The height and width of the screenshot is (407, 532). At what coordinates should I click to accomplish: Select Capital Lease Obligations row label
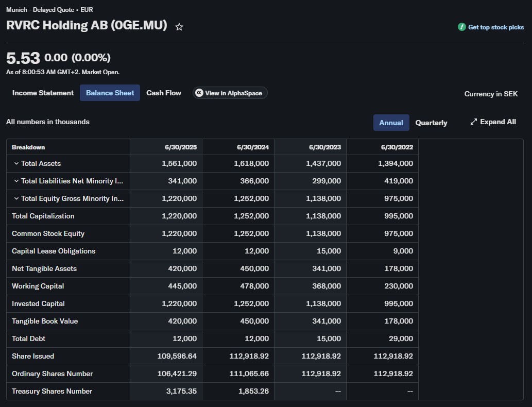54,251
